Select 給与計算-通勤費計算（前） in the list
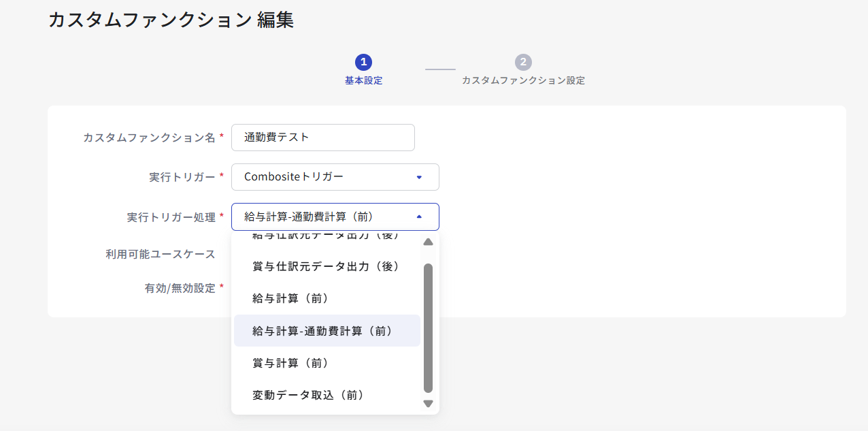868x431 pixels. click(327, 331)
